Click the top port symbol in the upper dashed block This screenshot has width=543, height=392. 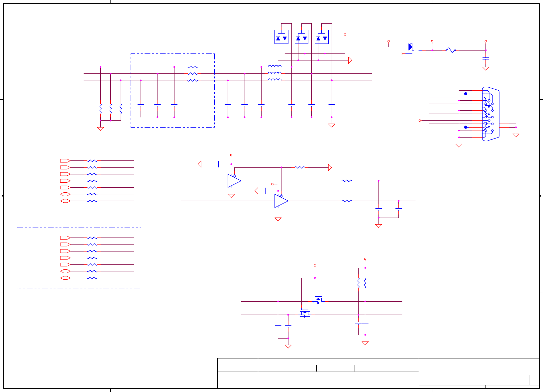pyautogui.click(x=65, y=161)
